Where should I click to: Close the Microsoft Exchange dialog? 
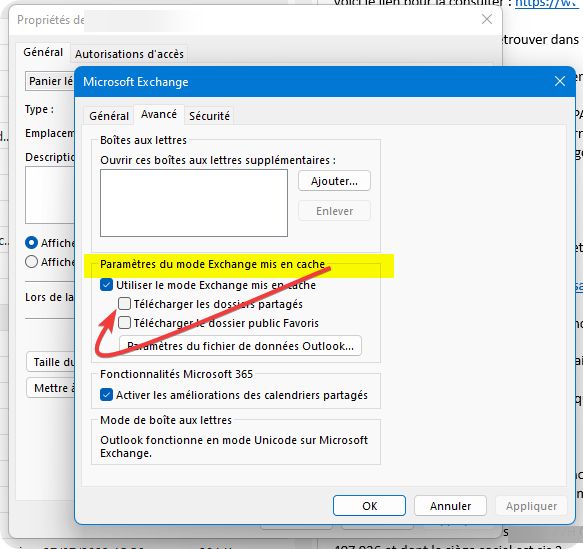tap(560, 81)
